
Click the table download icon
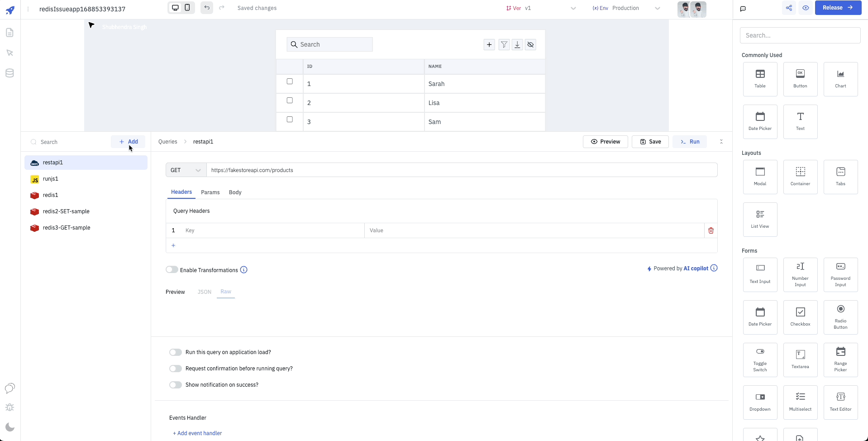(517, 44)
